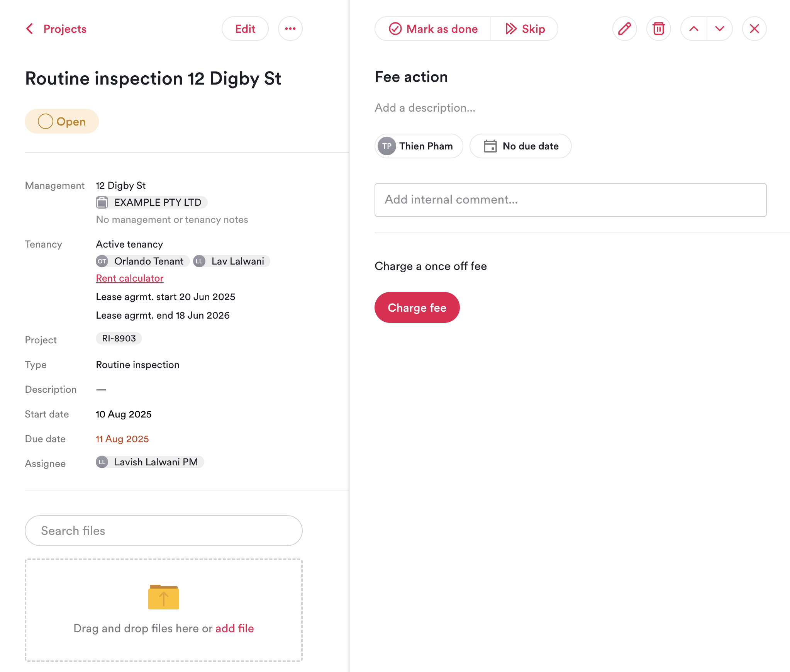Screen dimensions: 790x672
Task: Click the trash delete icon
Action: pyautogui.click(x=658, y=29)
